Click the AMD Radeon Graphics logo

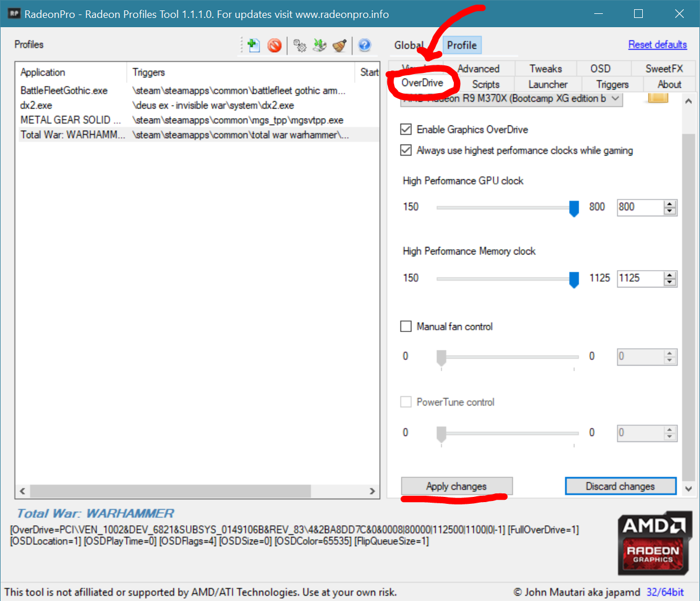pyautogui.click(x=655, y=543)
